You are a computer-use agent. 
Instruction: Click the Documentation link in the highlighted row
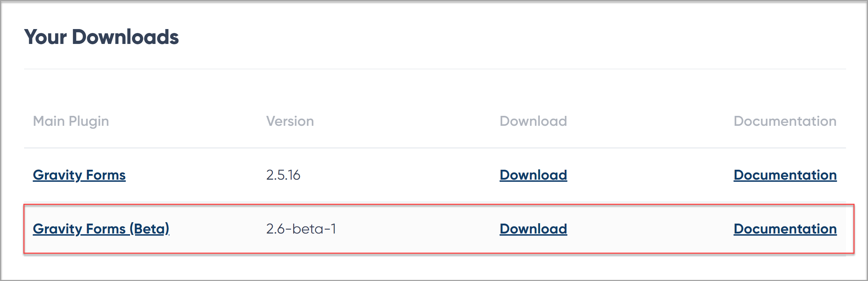pyautogui.click(x=785, y=229)
